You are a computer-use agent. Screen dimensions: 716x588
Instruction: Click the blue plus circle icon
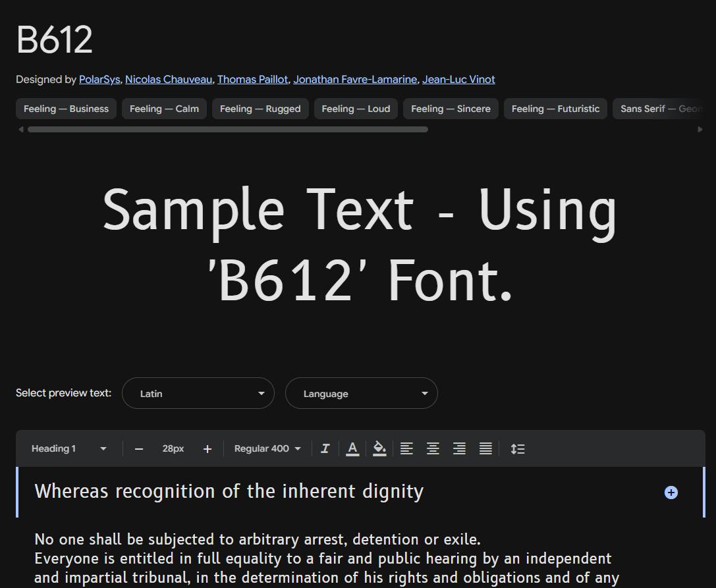point(671,493)
